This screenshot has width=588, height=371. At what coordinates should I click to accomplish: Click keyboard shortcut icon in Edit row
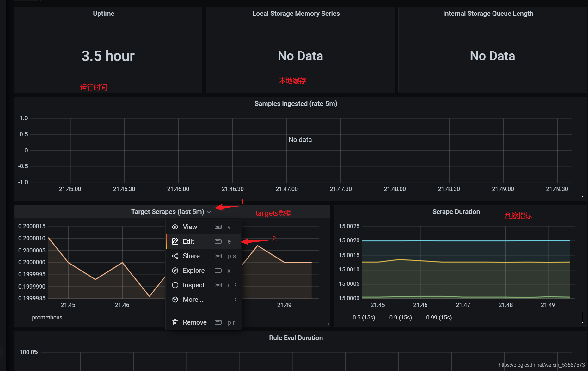point(218,241)
